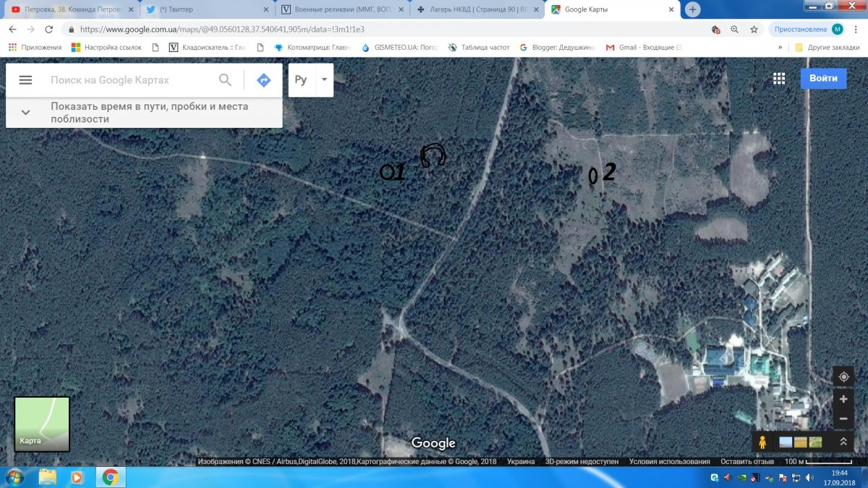
Task: Center map on my location
Action: pos(843,377)
